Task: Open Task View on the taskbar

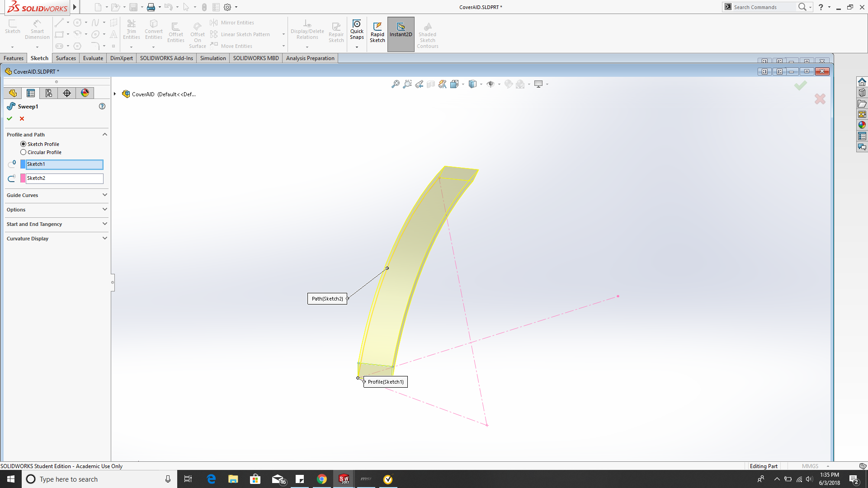Action: pos(188,479)
